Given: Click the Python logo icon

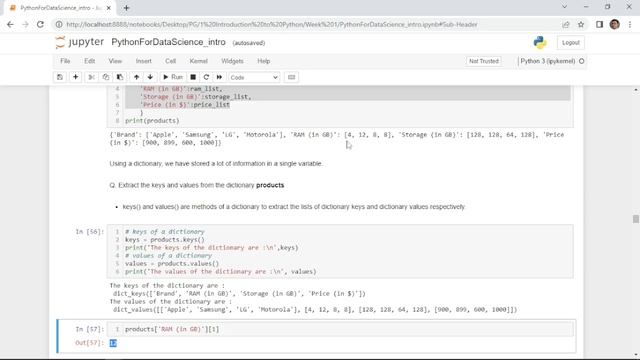Looking at the screenshot, I should 540,42.
